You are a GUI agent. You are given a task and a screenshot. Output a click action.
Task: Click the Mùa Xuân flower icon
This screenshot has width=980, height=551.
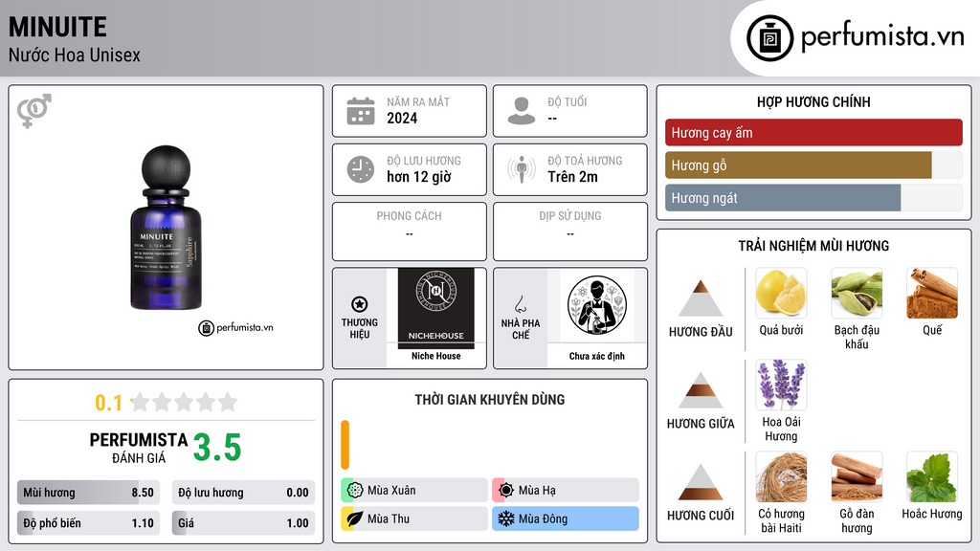[355, 491]
